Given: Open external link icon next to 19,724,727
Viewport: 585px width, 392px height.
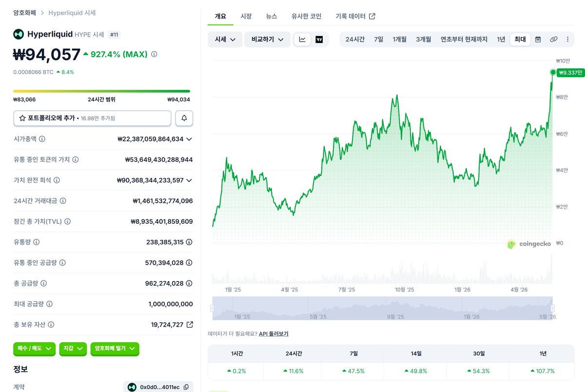Looking at the screenshot, I should pyautogui.click(x=190, y=324).
